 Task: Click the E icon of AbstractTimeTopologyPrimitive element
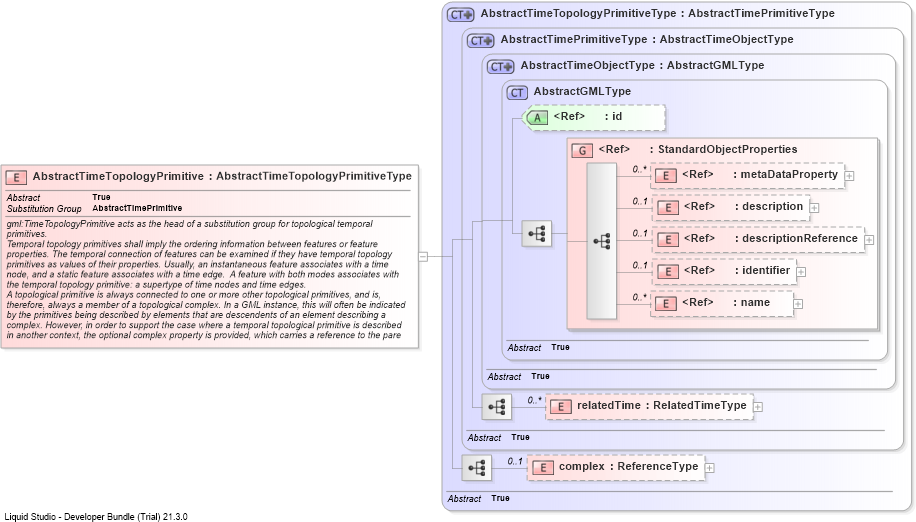click(16, 178)
